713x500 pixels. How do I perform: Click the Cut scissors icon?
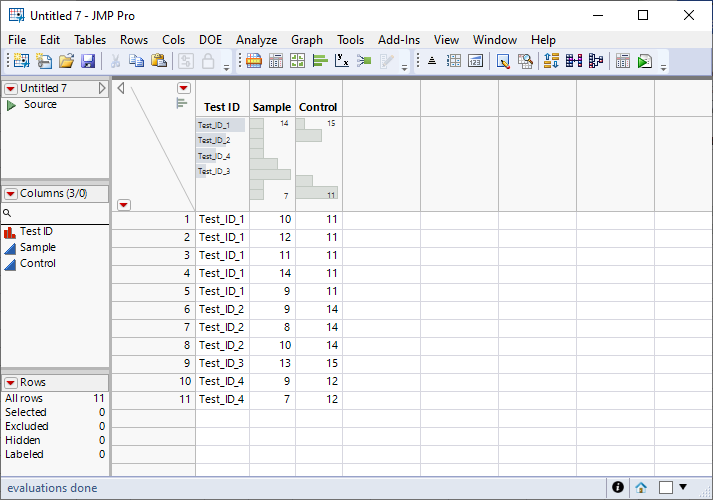click(115, 60)
